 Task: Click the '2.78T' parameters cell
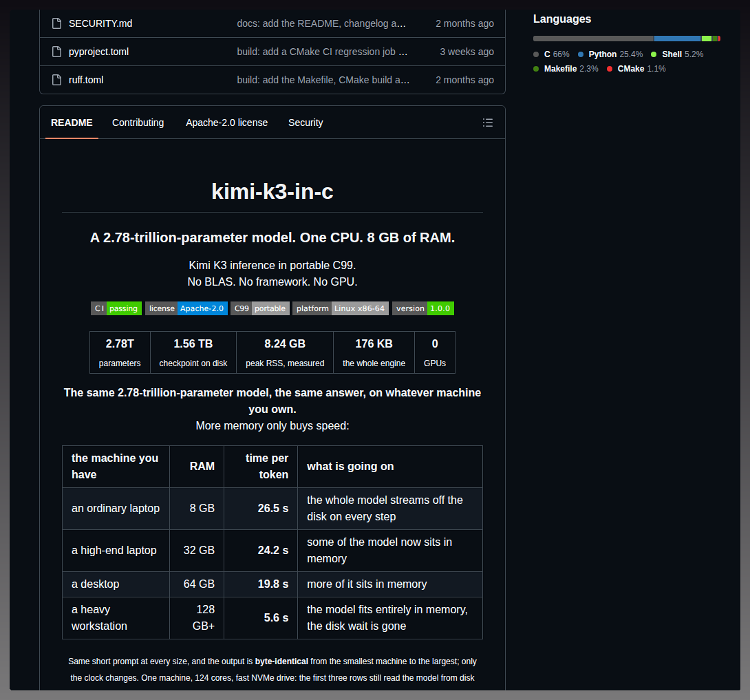[120, 352]
